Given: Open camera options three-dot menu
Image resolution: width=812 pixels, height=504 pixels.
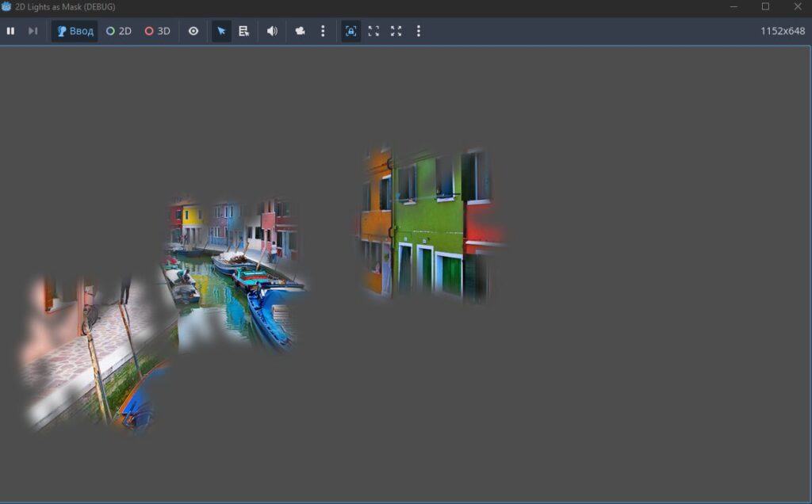Looking at the screenshot, I should (323, 31).
